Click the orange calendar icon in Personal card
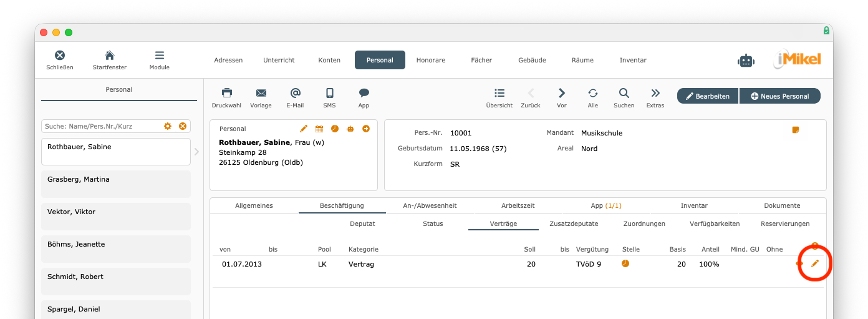Image resolution: width=868 pixels, height=319 pixels. (319, 129)
